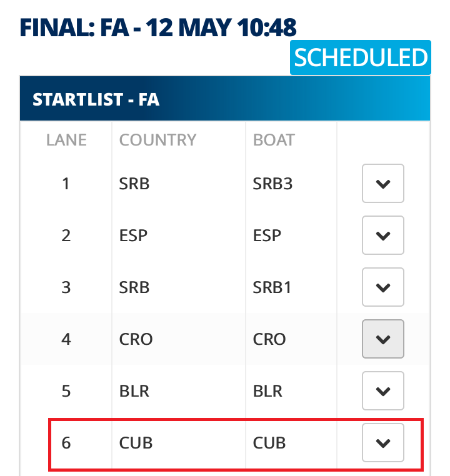This screenshot has width=450, height=476.
Task: Click the SCHEDULED status badge
Action: point(361,57)
